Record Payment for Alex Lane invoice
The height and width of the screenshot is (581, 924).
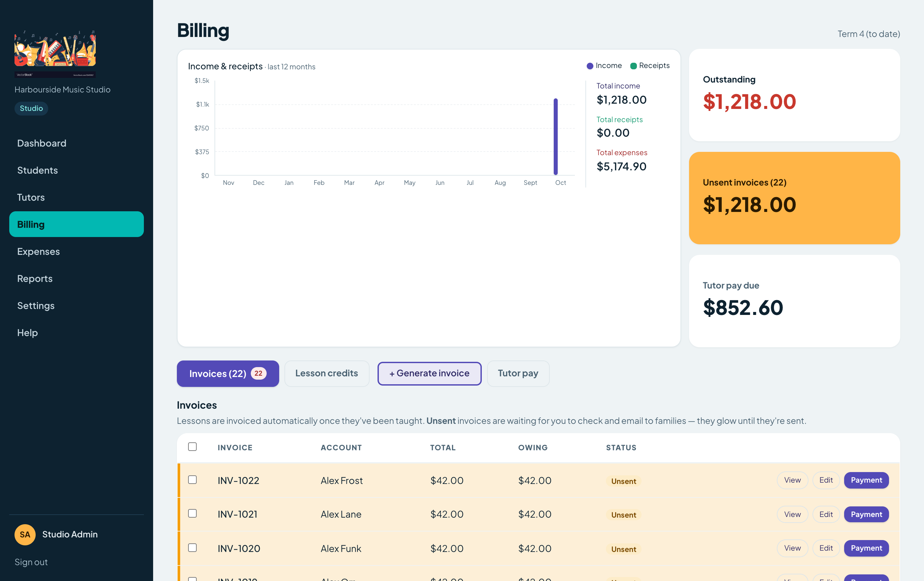866,514
